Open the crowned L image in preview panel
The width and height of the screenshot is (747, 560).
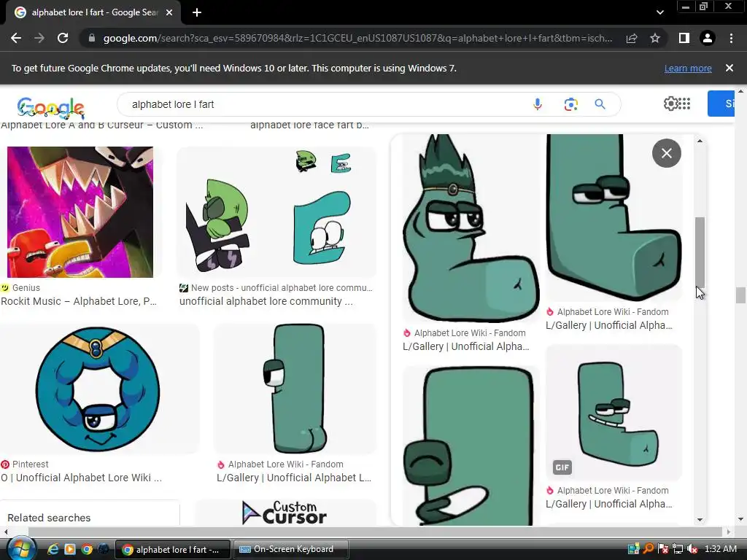pos(471,227)
